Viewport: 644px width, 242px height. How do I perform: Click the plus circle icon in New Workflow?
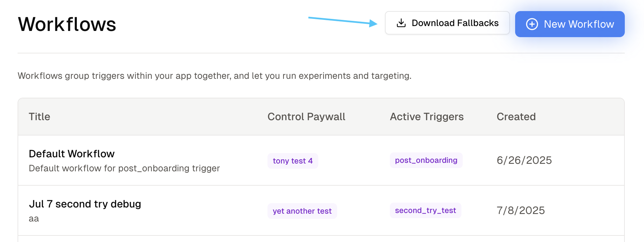tap(532, 24)
